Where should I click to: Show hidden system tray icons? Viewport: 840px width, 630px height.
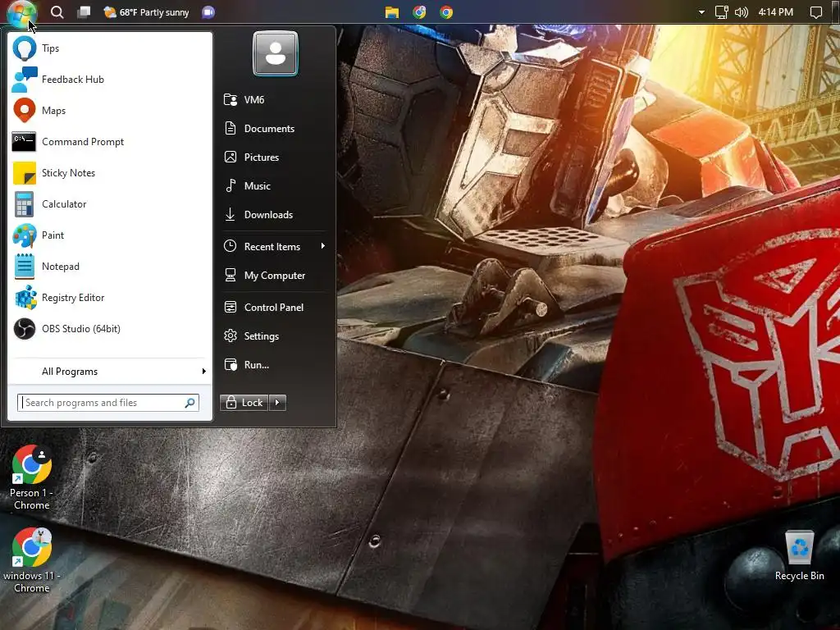pos(701,12)
